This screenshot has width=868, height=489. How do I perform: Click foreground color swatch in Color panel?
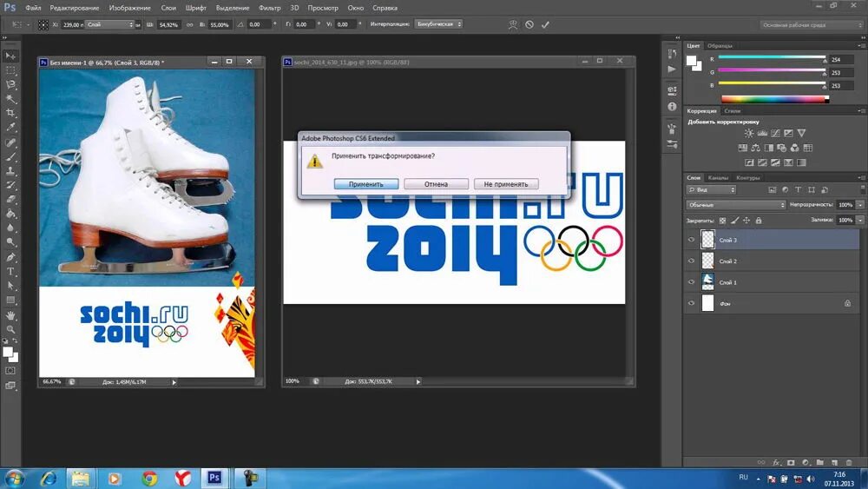pyautogui.click(x=692, y=60)
